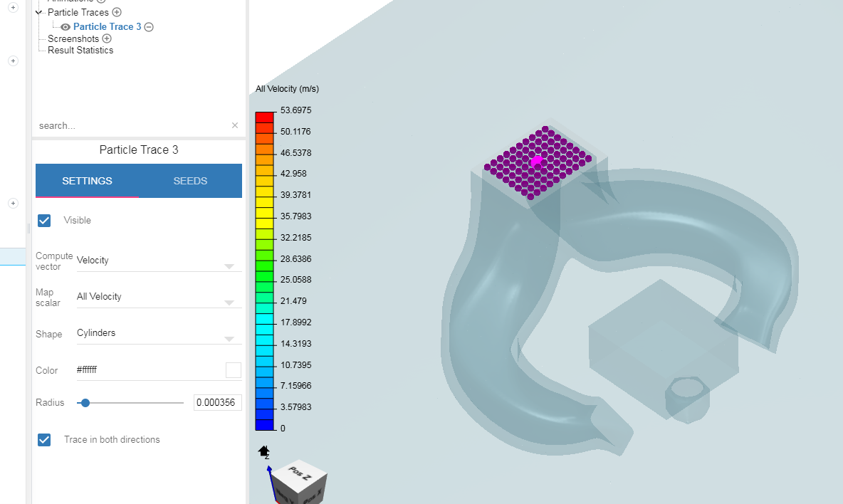Select the SETTINGS tab
The height and width of the screenshot is (504, 843).
(87, 181)
